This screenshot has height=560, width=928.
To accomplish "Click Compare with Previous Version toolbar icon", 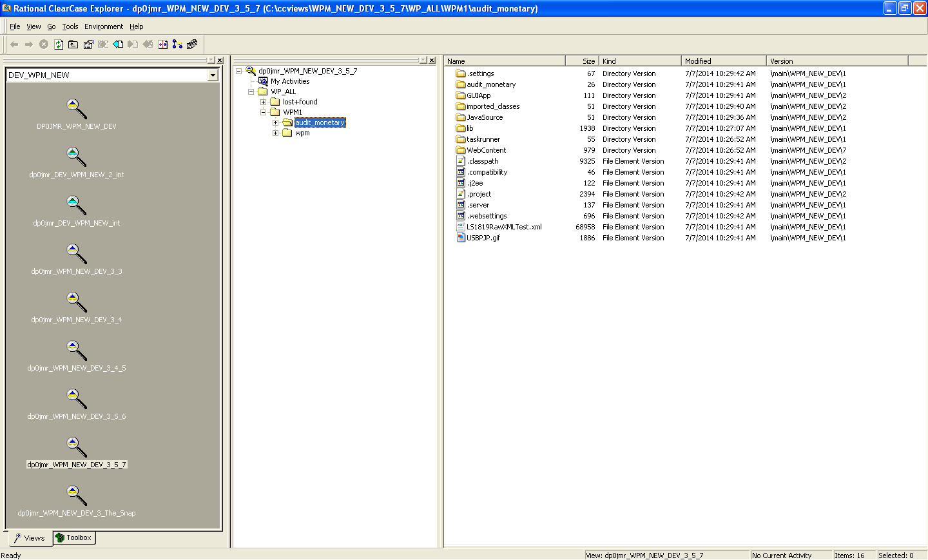I will 162,44.
